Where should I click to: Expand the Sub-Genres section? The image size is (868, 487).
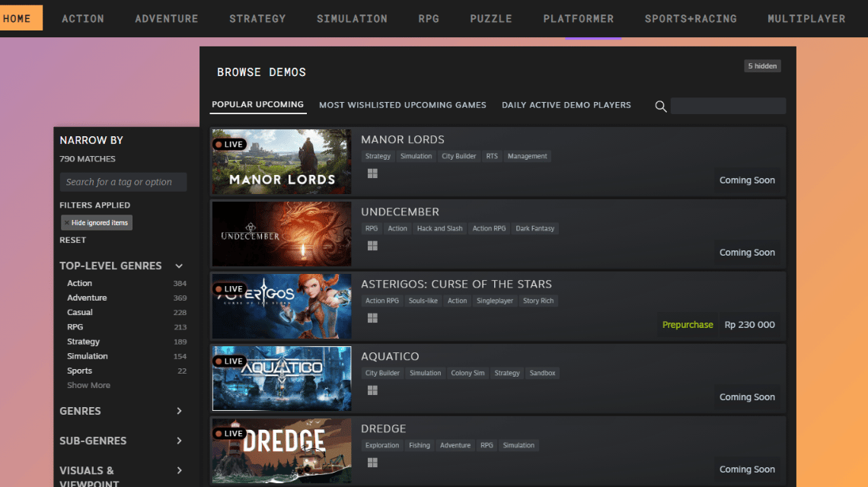point(179,441)
